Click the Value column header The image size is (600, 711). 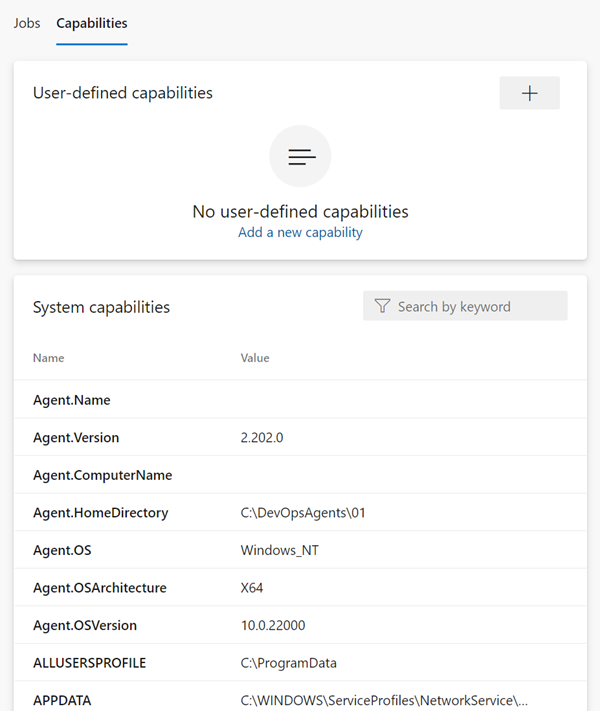click(x=255, y=358)
